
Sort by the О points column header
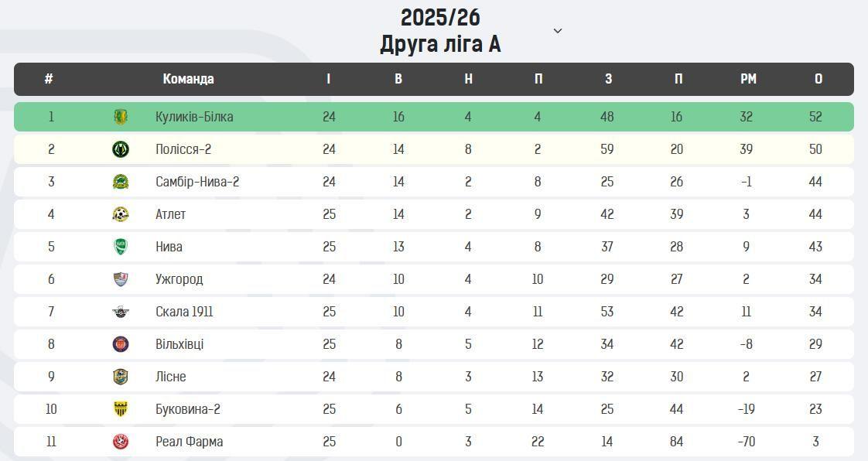point(818,79)
